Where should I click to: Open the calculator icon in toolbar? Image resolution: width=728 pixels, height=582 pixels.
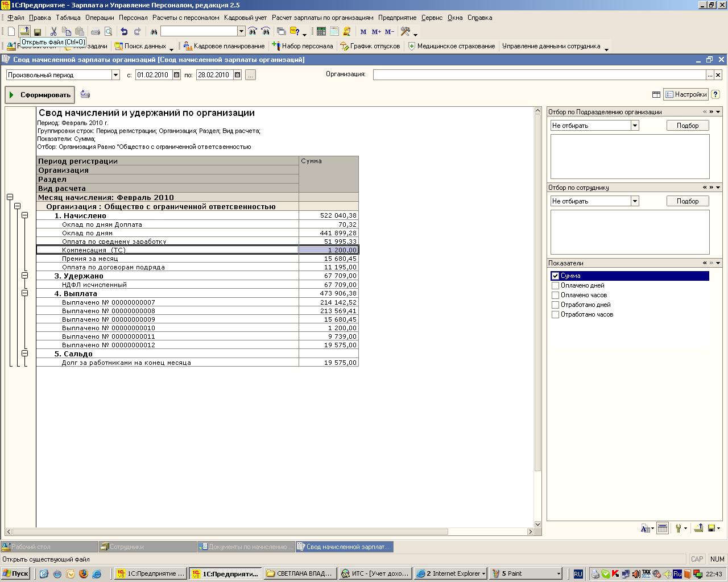coord(321,32)
